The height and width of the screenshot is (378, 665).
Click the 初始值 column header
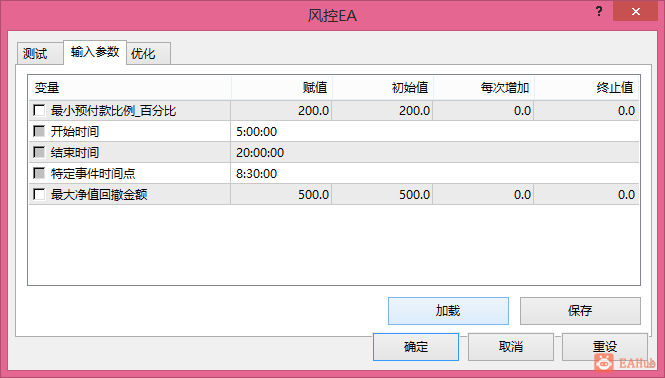point(383,88)
